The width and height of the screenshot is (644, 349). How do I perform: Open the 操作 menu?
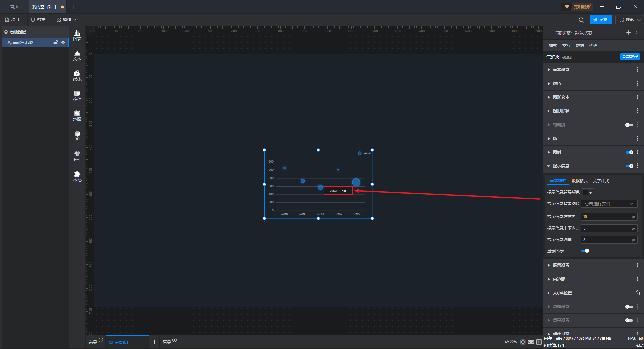coord(66,20)
